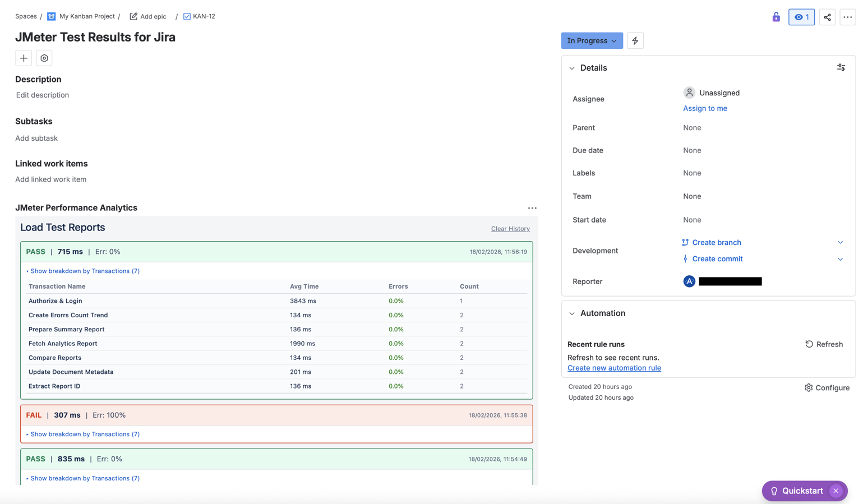863x504 pixels.
Task: Dismiss the Quickstart popup with the X
Action: 837,491
